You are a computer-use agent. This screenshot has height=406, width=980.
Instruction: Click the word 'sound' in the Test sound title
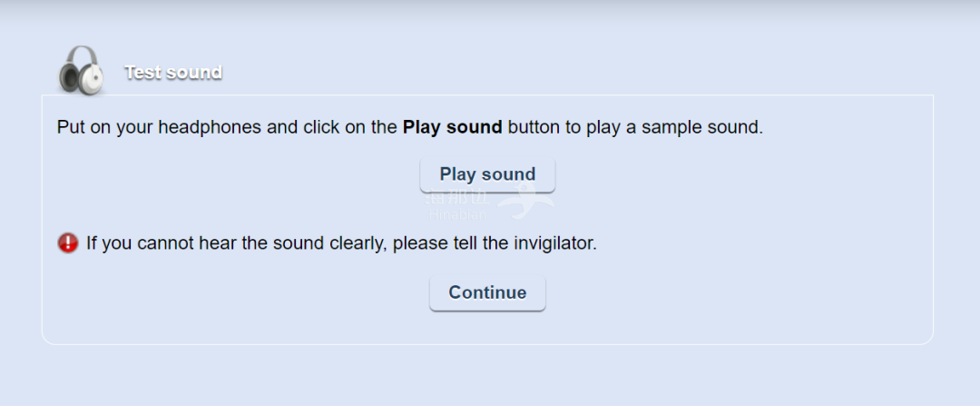(194, 73)
